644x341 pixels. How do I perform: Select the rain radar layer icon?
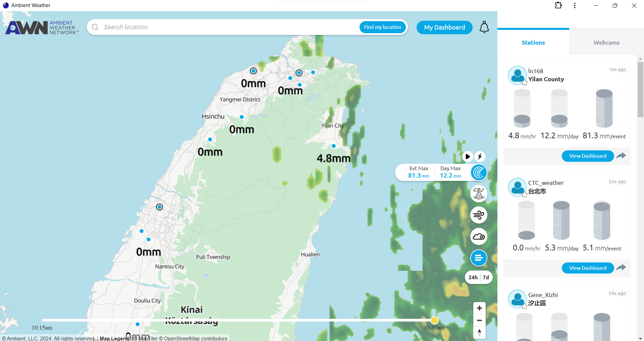(479, 173)
